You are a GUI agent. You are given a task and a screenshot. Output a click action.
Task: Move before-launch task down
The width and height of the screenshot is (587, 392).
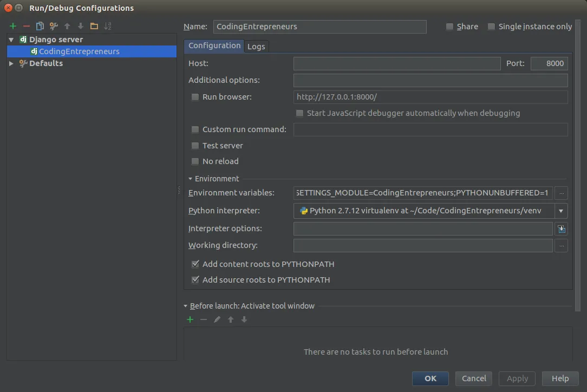coord(244,319)
